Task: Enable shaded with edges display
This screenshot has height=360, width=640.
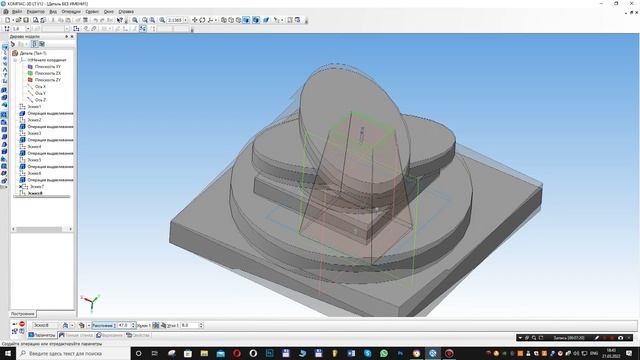Action: 256,20
